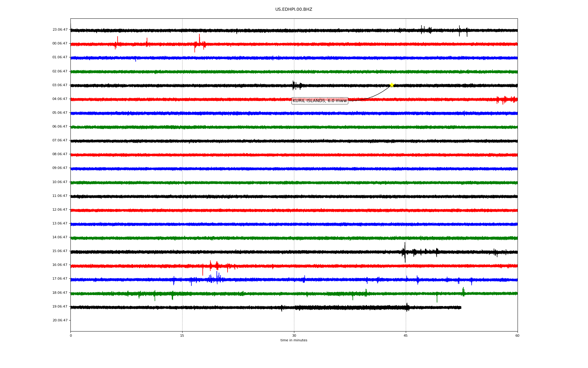This screenshot has height=368, width=588.
Task: Click the 06:06:47 time label
Action: pyautogui.click(x=60, y=127)
